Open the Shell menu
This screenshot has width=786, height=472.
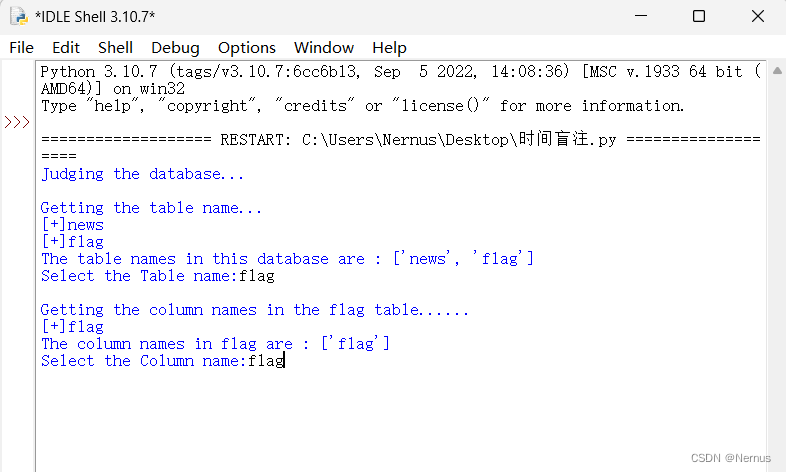[115, 48]
